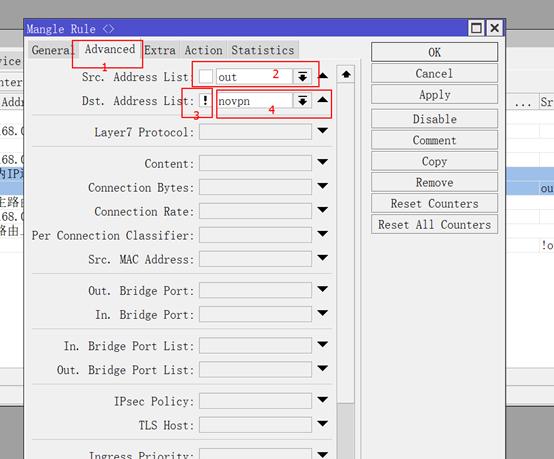Switch to the General tab
Image resolution: width=554 pixels, height=459 pixels.
52,50
